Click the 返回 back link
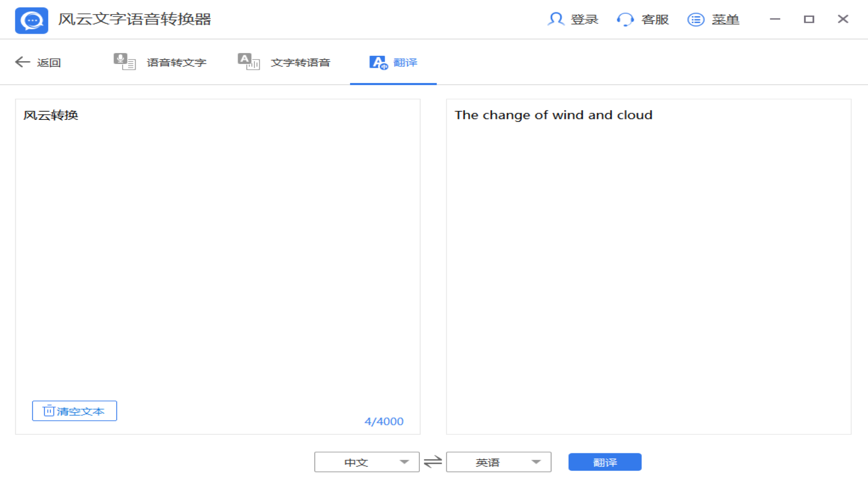Viewport: 868px width, 488px height. pyautogui.click(x=49, y=62)
